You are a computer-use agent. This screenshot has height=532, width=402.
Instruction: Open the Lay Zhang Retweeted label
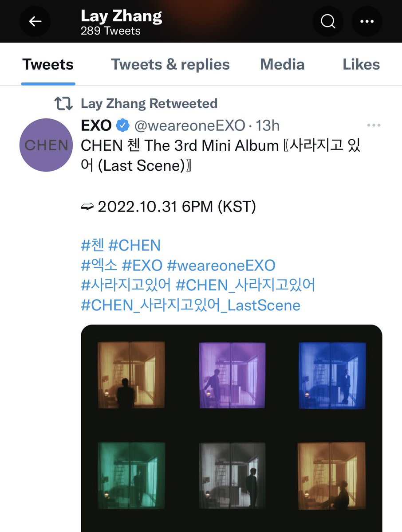pyautogui.click(x=149, y=104)
